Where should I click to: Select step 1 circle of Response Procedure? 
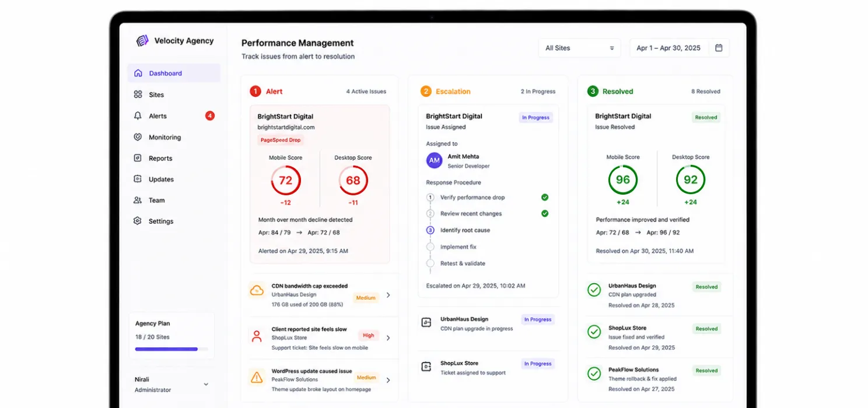point(430,198)
